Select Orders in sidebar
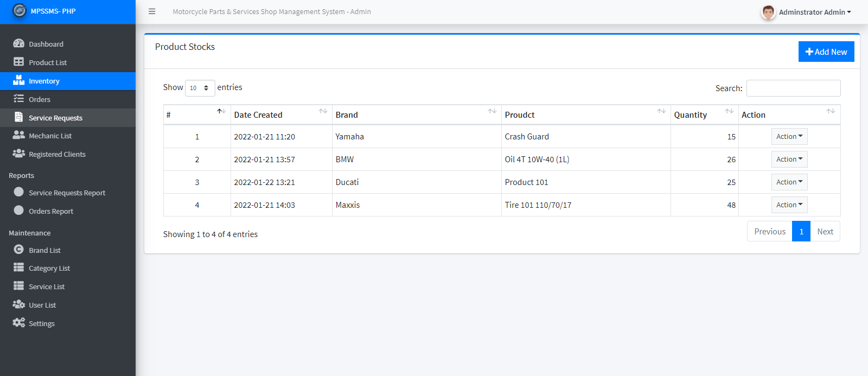The width and height of the screenshot is (868, 376). coord(68,99)
